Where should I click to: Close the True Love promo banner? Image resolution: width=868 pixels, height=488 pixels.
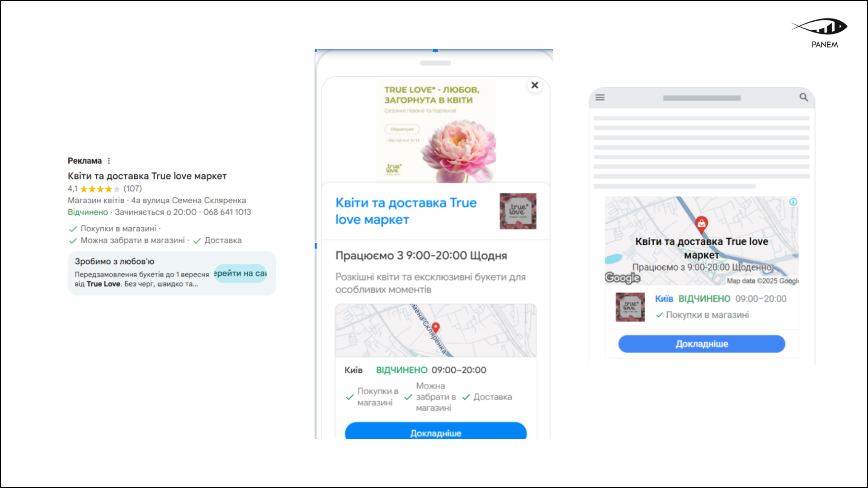[535, 85]
